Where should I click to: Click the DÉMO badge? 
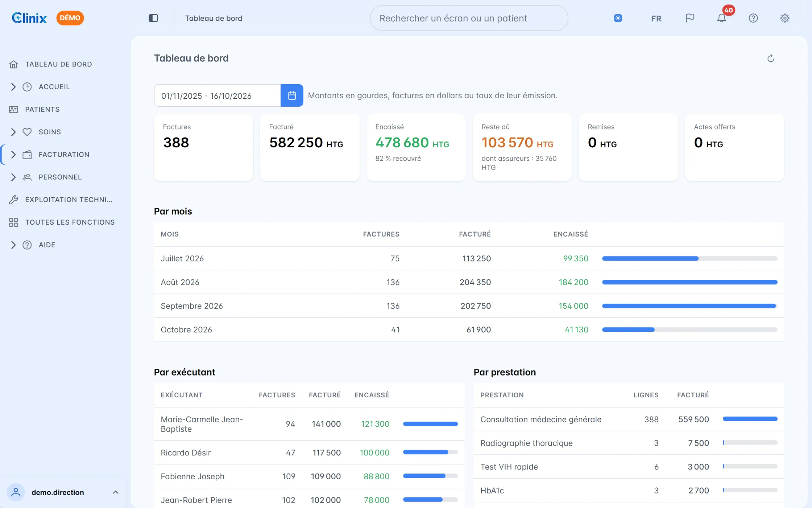coord(70,18)
